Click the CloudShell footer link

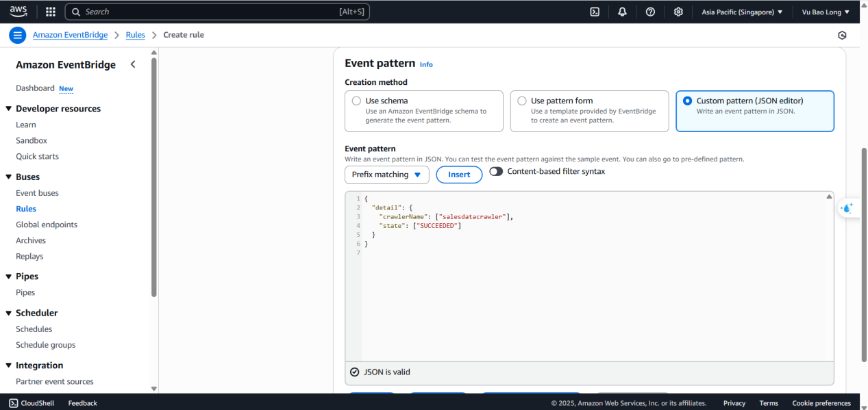pyautogui.click(x=36, y=403)
